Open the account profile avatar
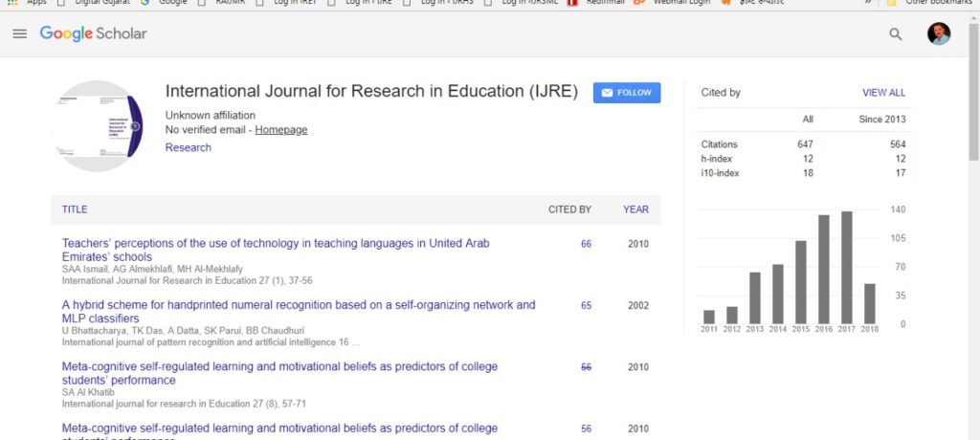980x440 pixels. point(938,33)
